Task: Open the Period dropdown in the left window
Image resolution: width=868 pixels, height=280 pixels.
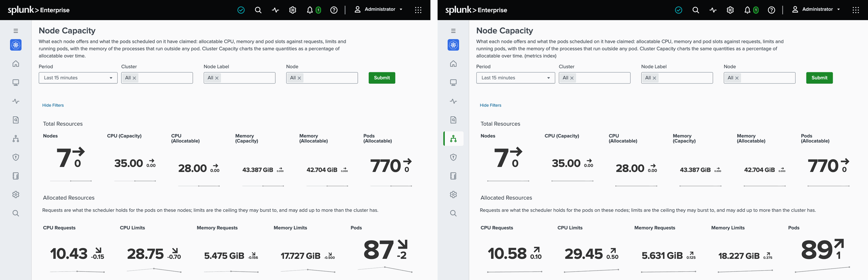Action: [x=78, y=78]
